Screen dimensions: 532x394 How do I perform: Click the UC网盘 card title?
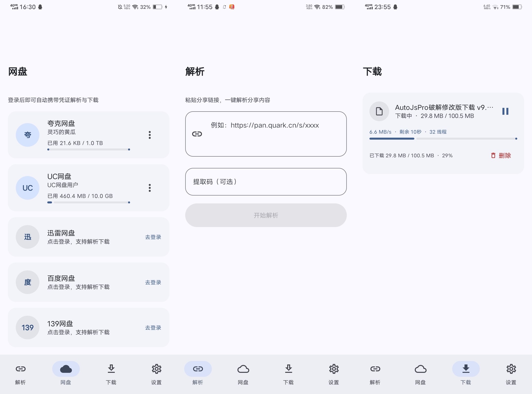[59, 176]
